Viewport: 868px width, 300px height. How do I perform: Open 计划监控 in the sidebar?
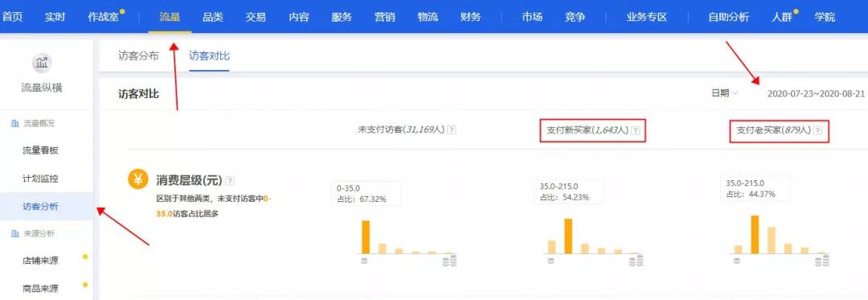[40, 179]
